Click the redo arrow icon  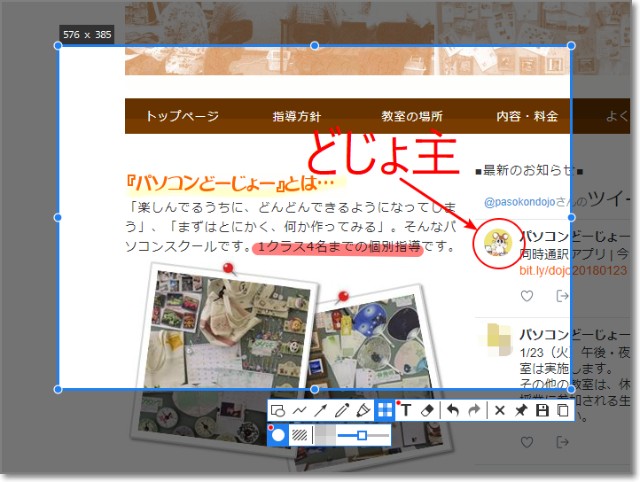point(473,411)
